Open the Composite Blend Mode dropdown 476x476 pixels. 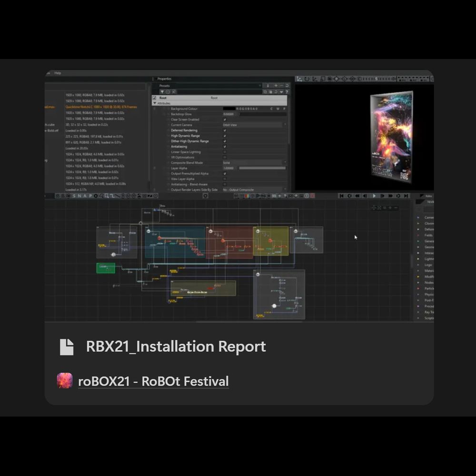255,163
